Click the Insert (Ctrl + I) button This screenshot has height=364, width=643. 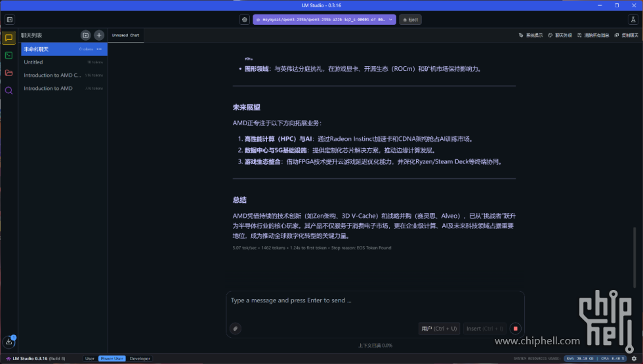click(x=484, y=329)
